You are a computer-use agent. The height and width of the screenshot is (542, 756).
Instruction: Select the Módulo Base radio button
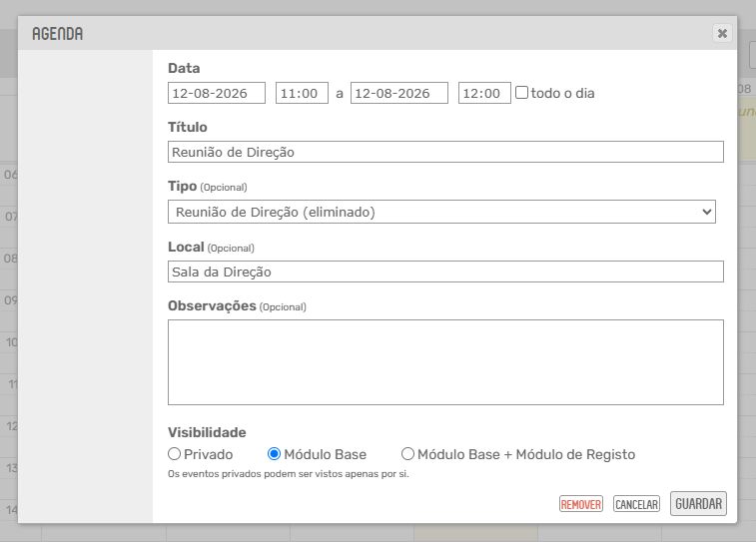(274, 454)
